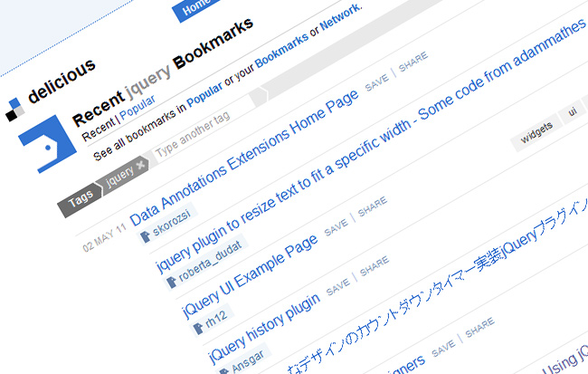
Task: Share the Data Annotations Extensions bookmark
Action: click(x=413, y=62)
